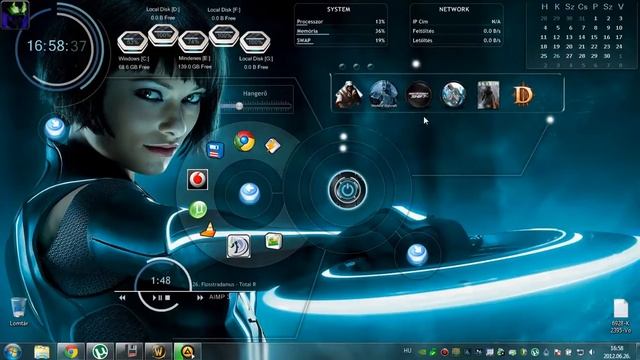Viewport: 640px width, 360px height.
Task: Switch to Total Commander on the taskbar
Action: coord(129,351)
